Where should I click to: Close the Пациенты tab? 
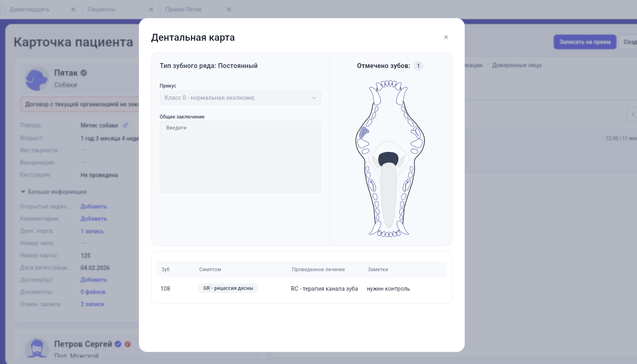[x=151, y=9]
